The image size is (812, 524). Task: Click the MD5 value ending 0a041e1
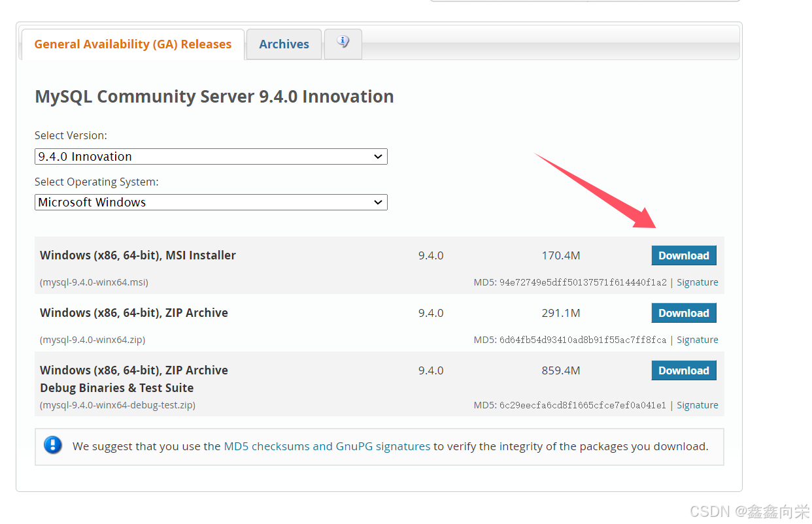click(x=583, y=405)
